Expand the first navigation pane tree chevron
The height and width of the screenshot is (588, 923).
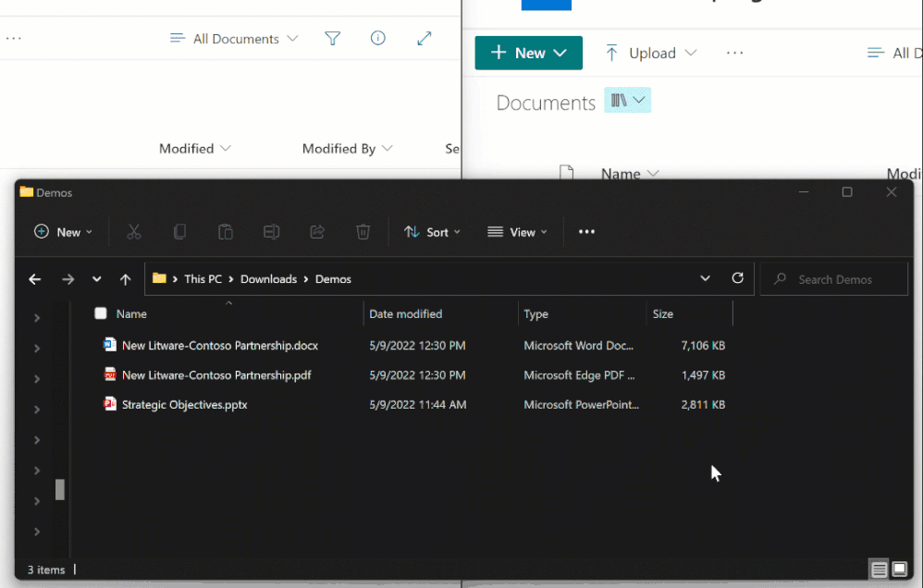(x=36, y=318)
